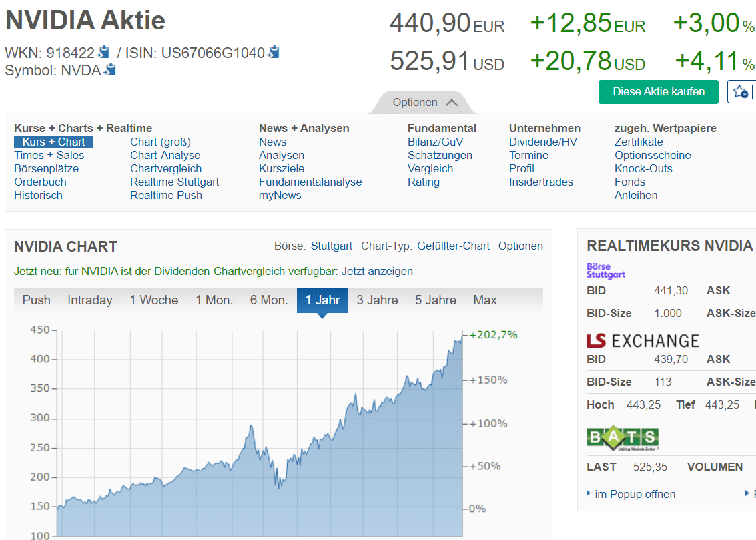Click the Börse Stuttgart logo
This screenshot has height=540, width=756.
606,271
